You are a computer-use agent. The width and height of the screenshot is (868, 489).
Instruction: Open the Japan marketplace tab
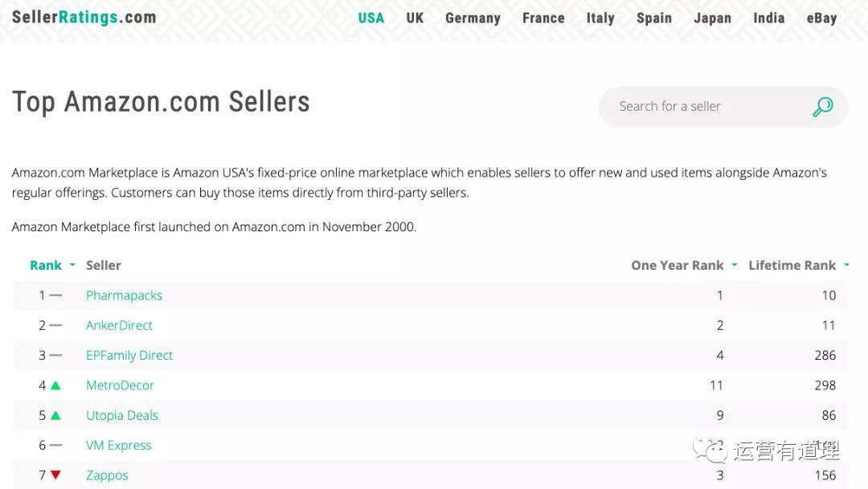point(712,18)
